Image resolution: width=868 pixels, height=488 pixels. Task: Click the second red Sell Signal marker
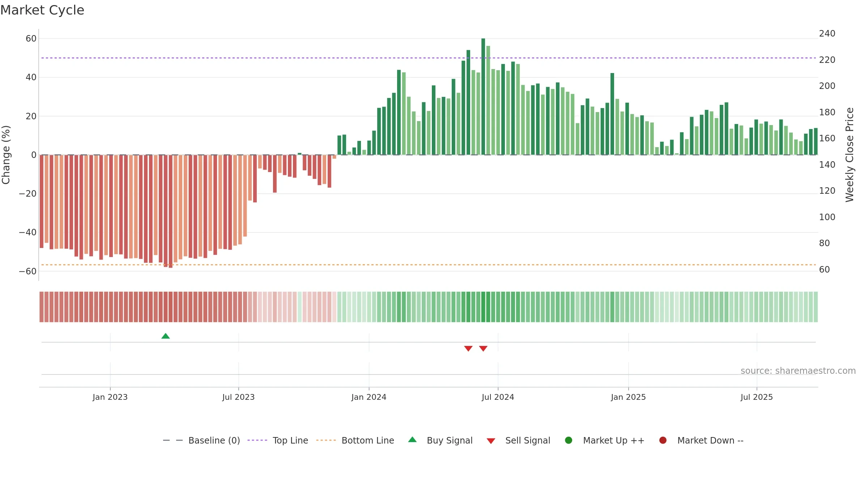point(483,348)
